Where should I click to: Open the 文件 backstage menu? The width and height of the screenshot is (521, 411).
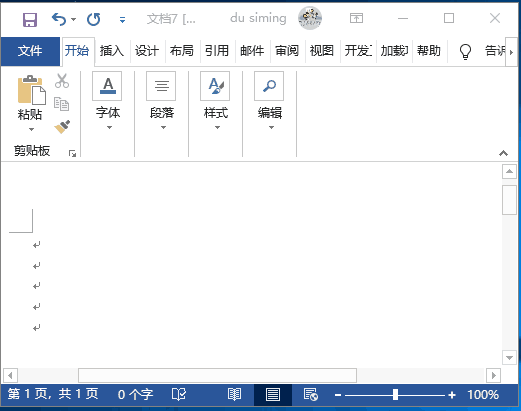30,51
